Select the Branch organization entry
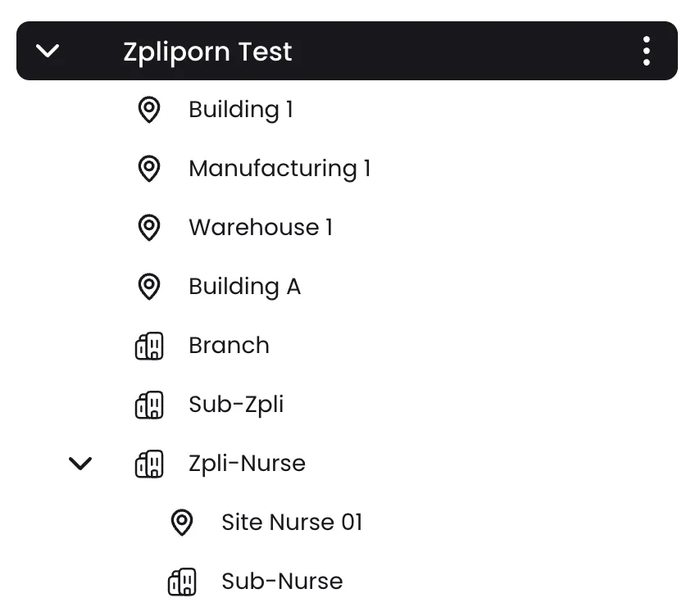The height and width of the screenshot is (616, 700). coord(229,346)
